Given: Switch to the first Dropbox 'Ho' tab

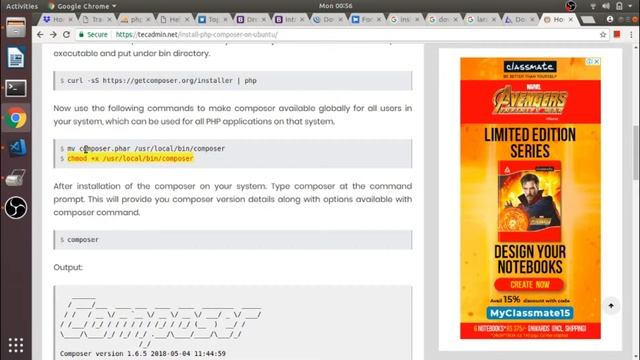Looking at the screenshot, I should click(58, 20).
